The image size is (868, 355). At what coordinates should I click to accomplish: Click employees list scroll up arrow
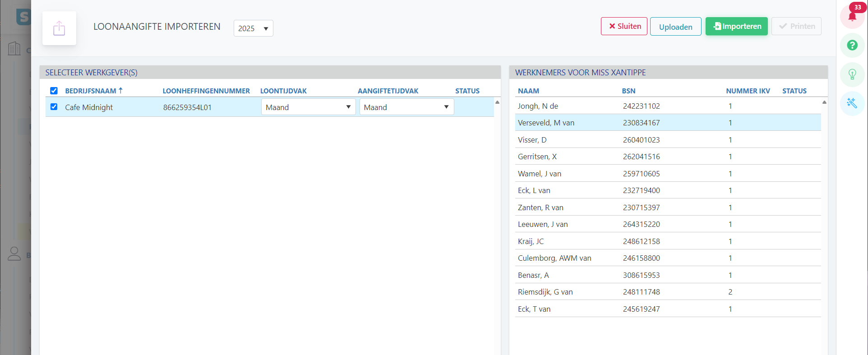824,102
